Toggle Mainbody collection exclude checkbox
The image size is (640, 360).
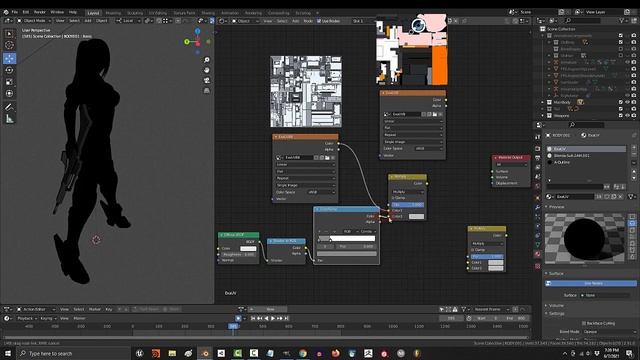click(621, 102)
